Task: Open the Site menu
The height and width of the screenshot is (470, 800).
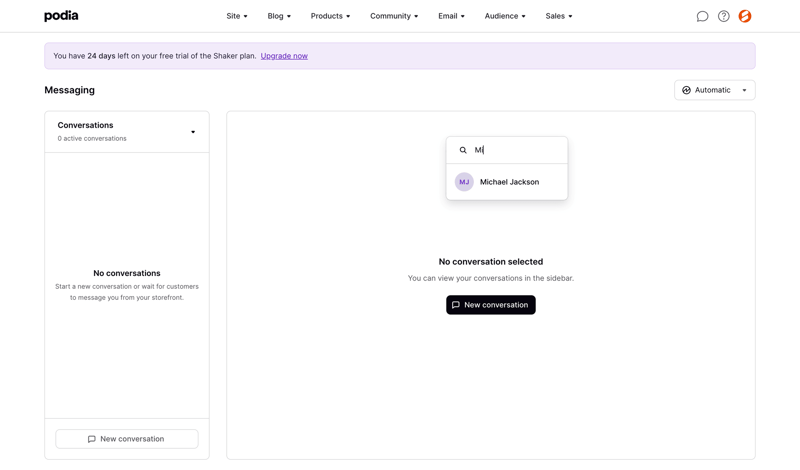Action: click(237, 16)
